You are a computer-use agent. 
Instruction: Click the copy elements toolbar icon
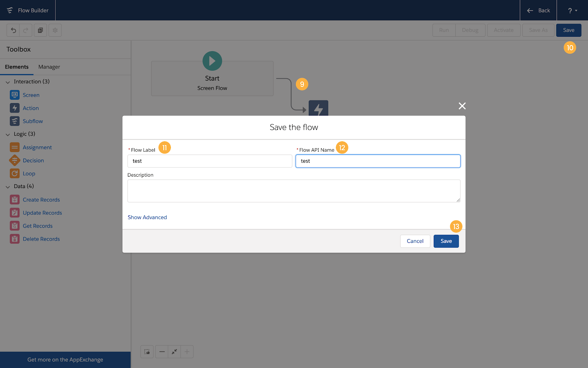click(x=40, y=30)
